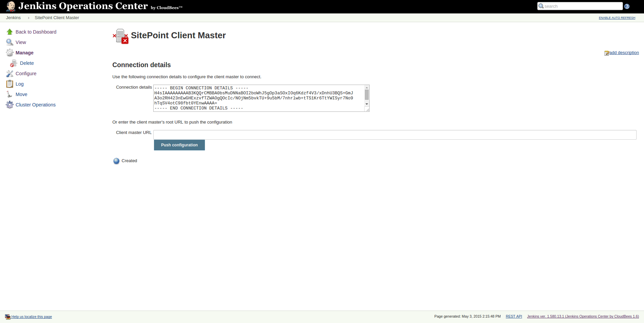This screenshot has height=323, width=644.
Task: Click the textarea resize grip
Action: pyautogui.click(x=368, y=109)
